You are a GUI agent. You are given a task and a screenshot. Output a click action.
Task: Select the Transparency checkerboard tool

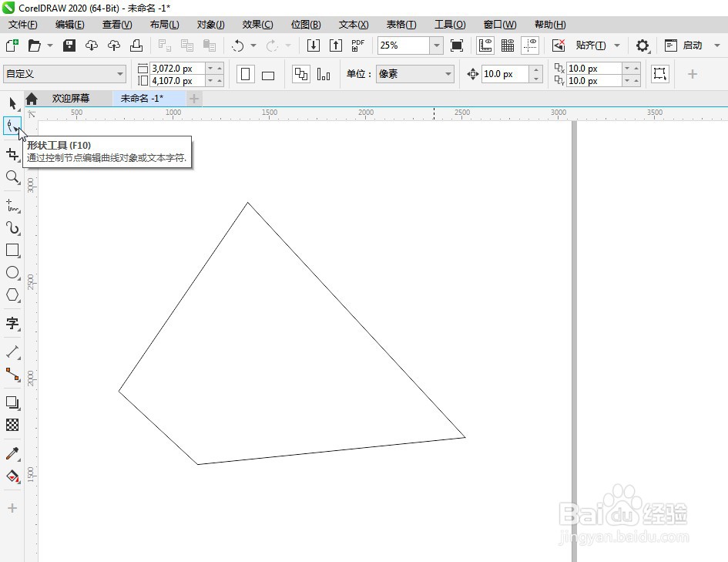(x=12, y=425)
